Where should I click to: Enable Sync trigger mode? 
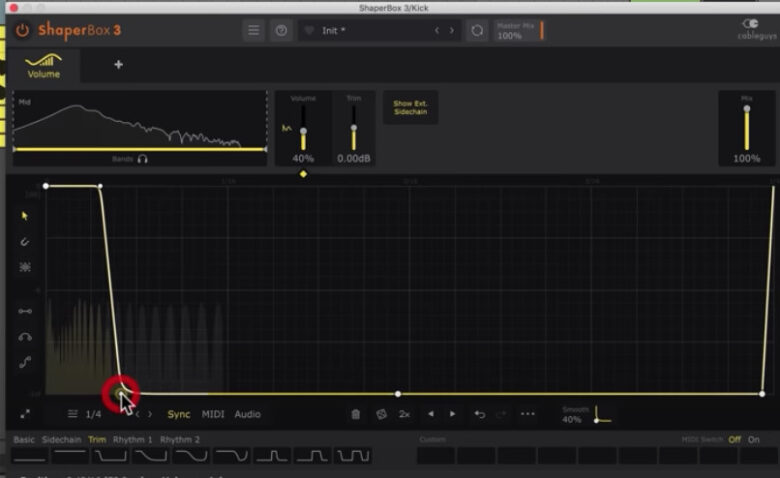click(179, 414)
